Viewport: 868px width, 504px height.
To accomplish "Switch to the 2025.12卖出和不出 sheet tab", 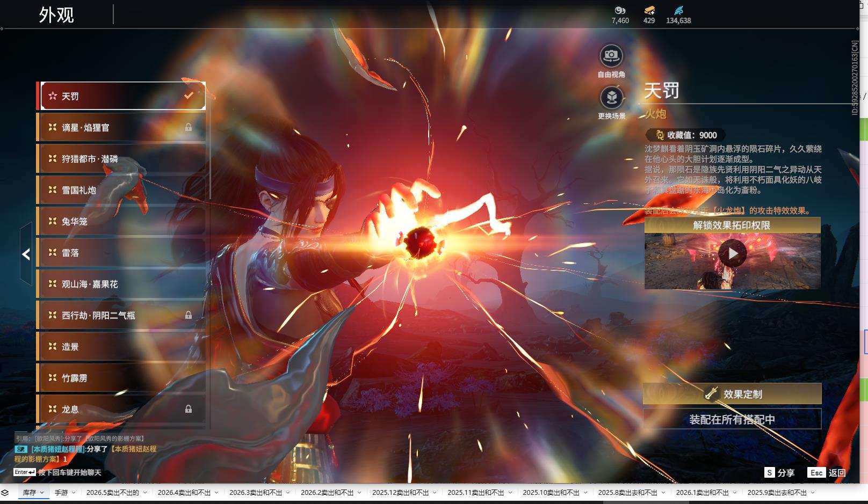I will click(401, 493).
